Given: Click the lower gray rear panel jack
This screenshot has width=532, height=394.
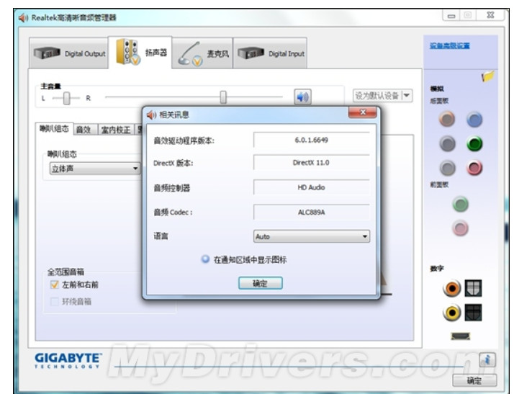Looking at the screenshot, I should 448,168.
